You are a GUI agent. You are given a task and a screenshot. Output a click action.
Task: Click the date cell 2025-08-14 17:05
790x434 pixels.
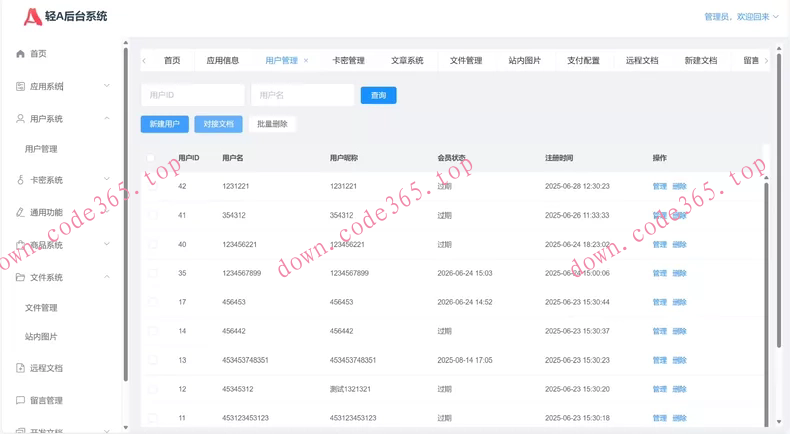[465, 360]
